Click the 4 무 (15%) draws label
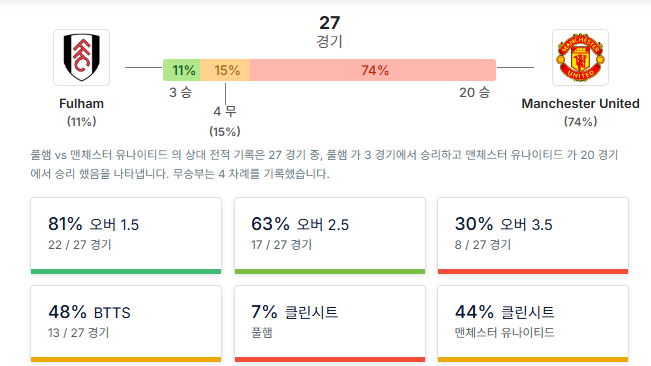Viewport: 651px width, 366px height. (225, 121)
